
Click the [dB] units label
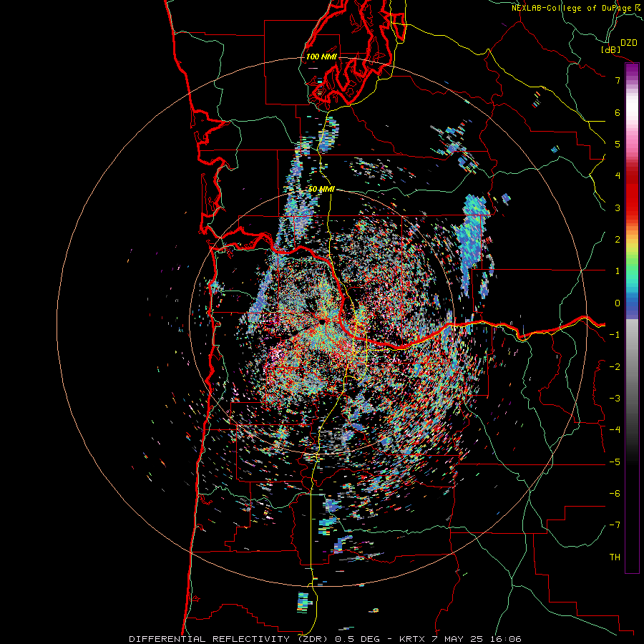(x=611, y=49)
